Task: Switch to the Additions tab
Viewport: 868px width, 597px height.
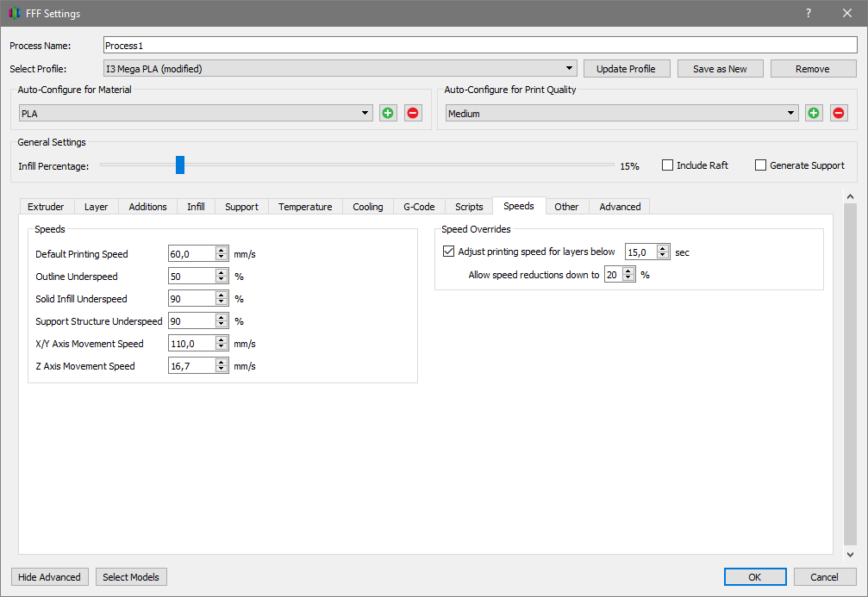Action: pyautogui.click(x=147, y=207)
